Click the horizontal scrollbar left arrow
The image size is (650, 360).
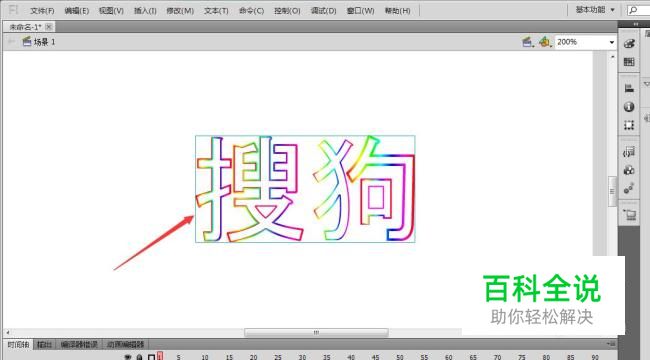pos(7,333)
